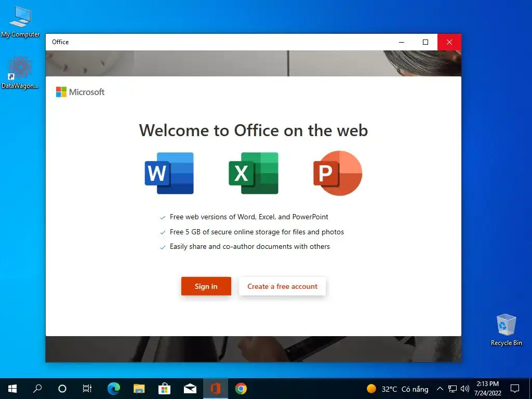Image resolution: width=532 pixels, height=399 pixels.
Task: Select My Computer desktop icon
Action: point(20,22)
